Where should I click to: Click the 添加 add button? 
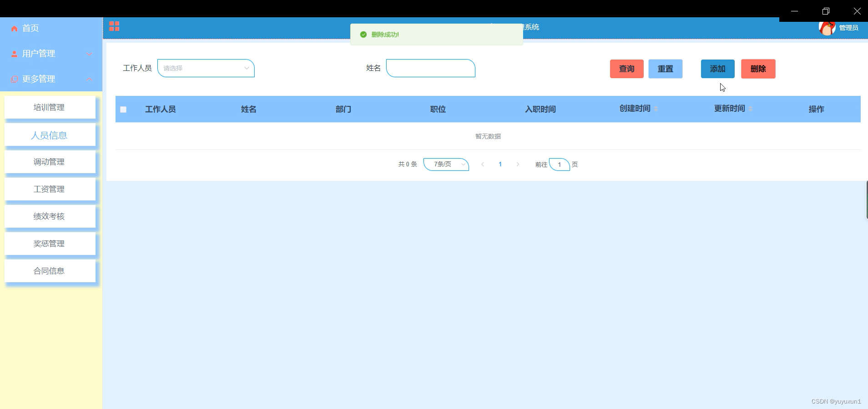point(718,69)
